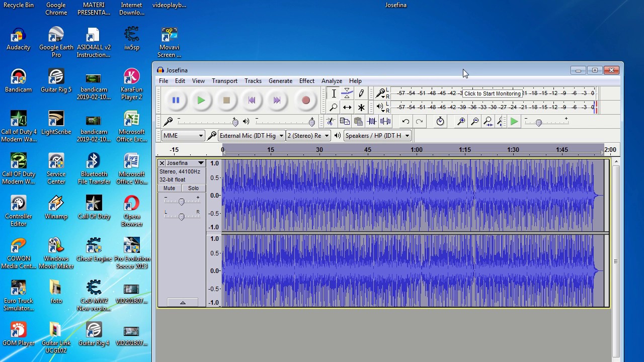Open the Sync-Lock tracks clock icon
644x362 pixels.
point(440,121)
